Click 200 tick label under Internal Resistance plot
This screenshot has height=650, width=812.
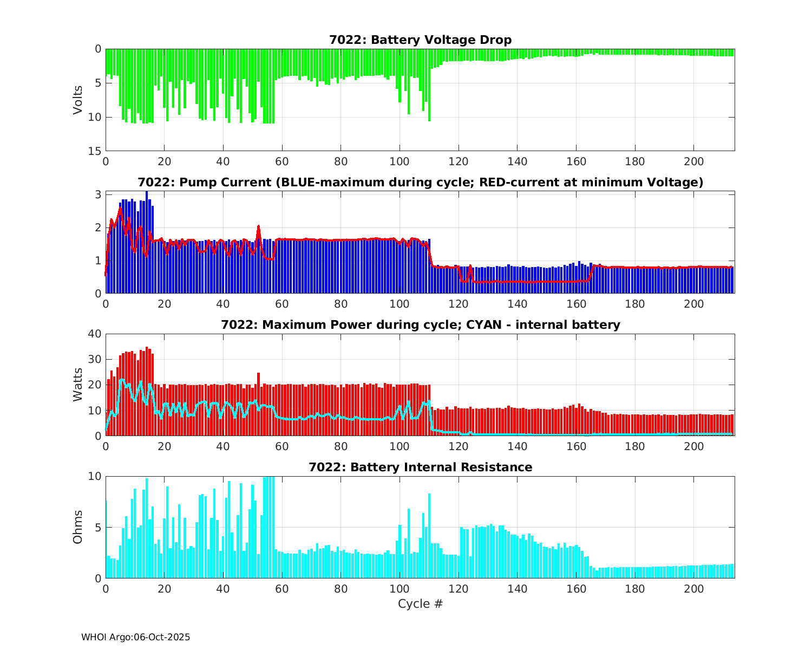(x=693, y=589)
